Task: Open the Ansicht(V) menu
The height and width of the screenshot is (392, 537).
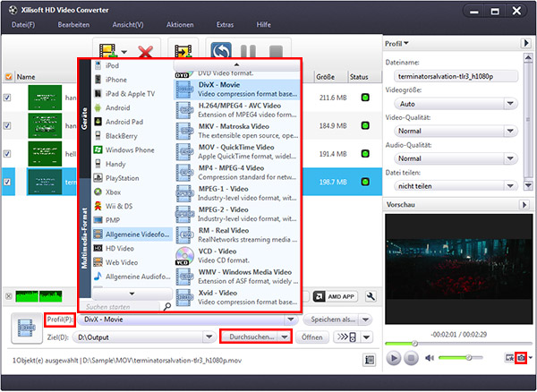Action: 128,25
